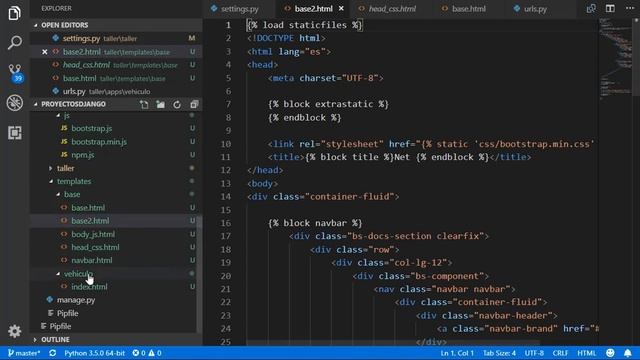Open notifications bell in status bar
The width and height of the screenshot is (640, 360).
(x=627, y=353)
